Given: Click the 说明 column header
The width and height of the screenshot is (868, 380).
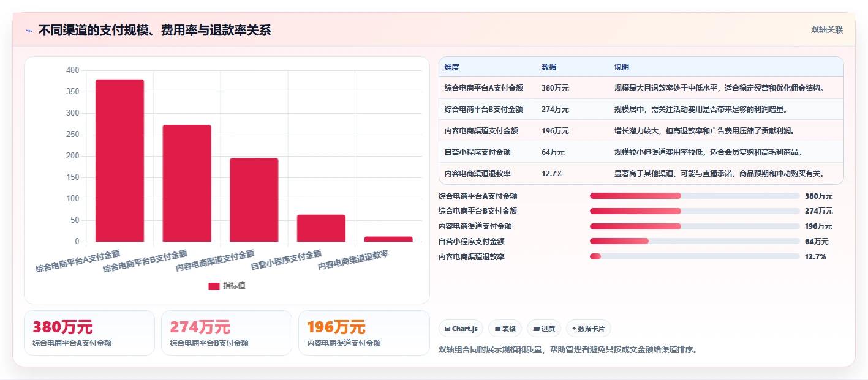Looking at the screenshot, I should click(x=622, y=67).
